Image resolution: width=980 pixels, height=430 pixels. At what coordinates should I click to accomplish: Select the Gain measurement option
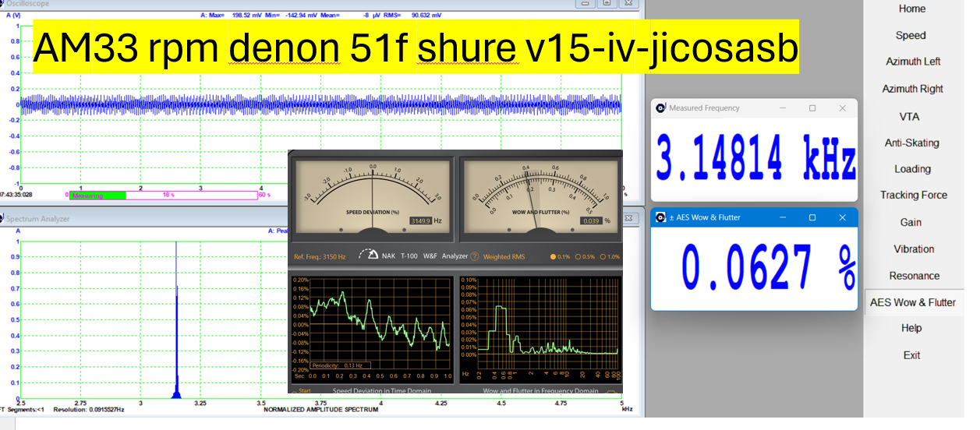tap(911, 222)
